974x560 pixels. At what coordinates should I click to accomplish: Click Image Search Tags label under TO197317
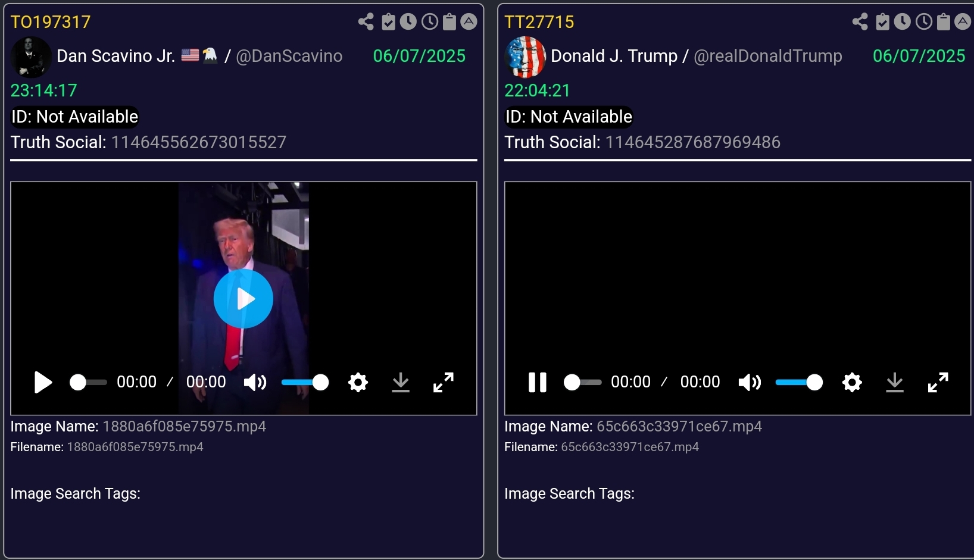tap(76, 494)
